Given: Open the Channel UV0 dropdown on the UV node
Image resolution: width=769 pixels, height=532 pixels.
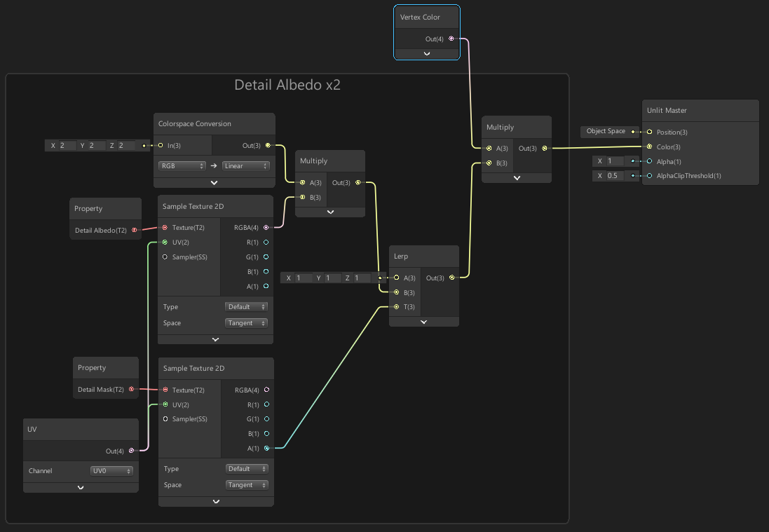Looking at the screenshot, I should click(x=111, y=470).
